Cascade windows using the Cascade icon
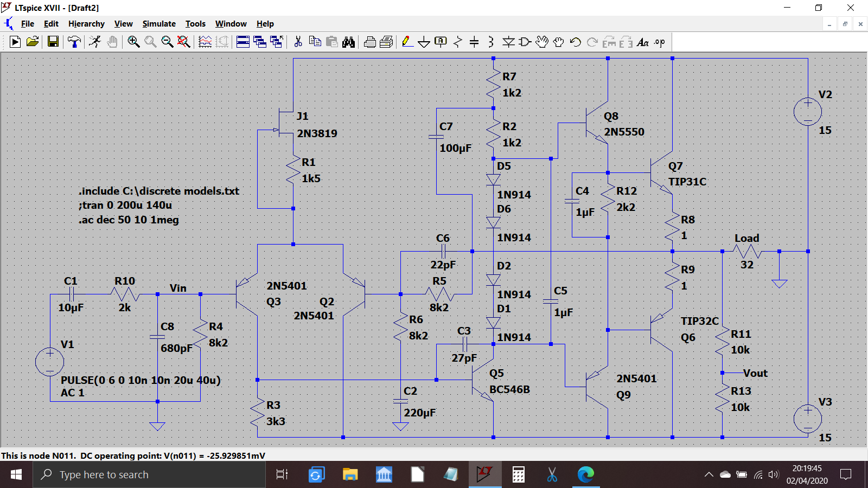 pyautogui.click(x=260, y=42)
